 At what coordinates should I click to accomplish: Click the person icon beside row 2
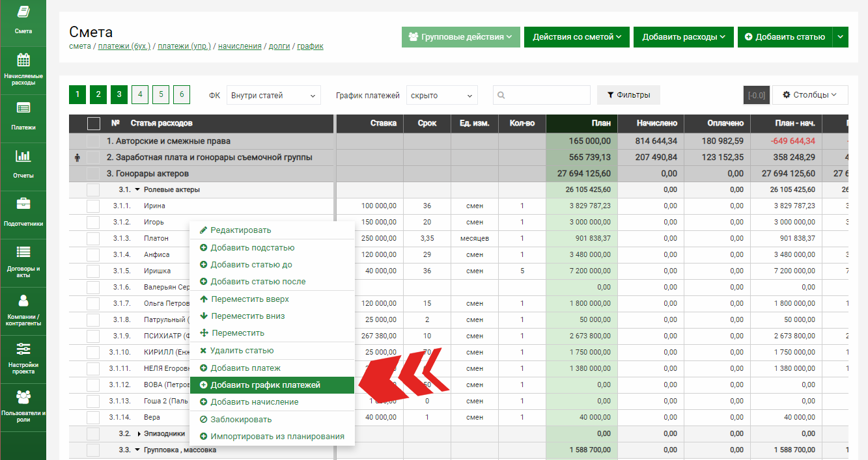tap(77, 157)
